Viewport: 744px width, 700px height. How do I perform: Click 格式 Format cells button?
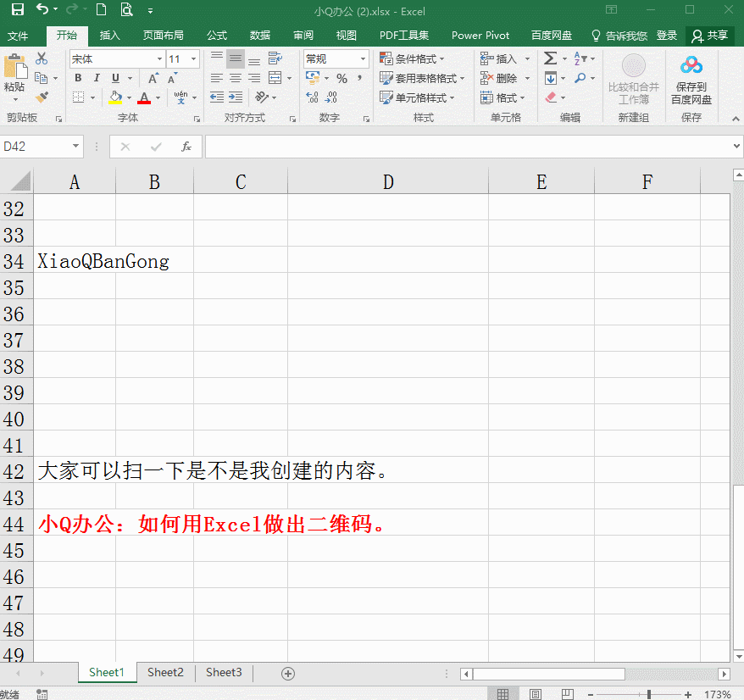[503, 97]
